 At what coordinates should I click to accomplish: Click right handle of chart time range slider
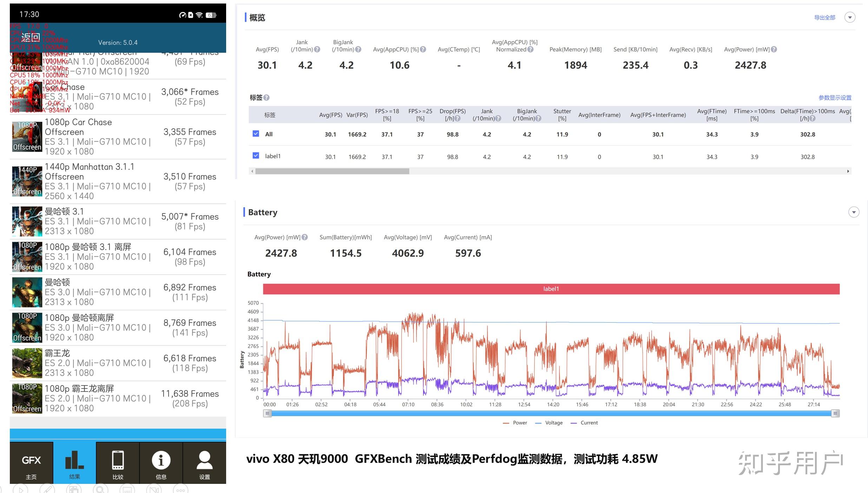[835, 413]
